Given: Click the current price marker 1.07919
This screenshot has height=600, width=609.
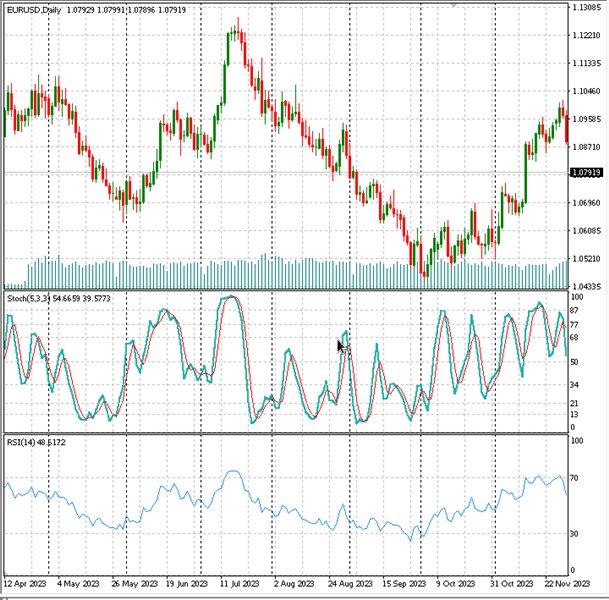Looking at the screenshot, I should tap(586, 172).
